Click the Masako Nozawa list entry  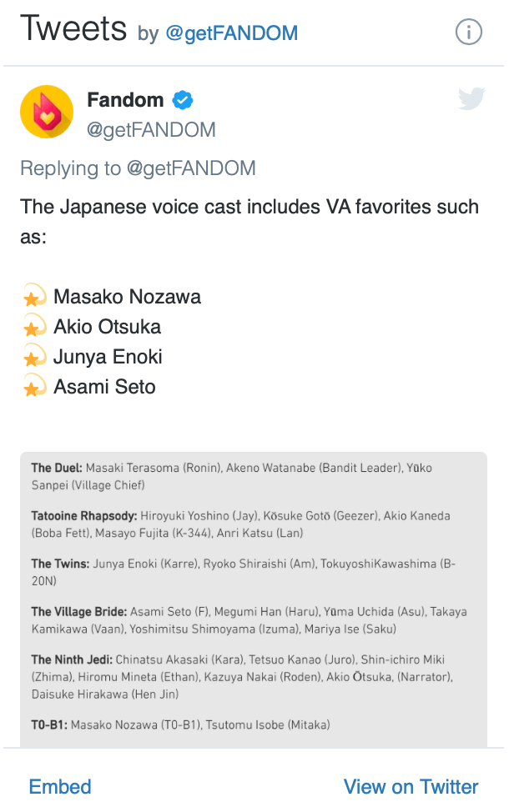(x=127, y=297)
